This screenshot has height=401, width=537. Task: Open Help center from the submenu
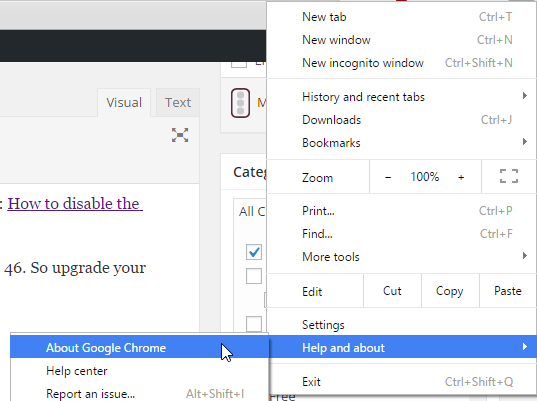(x=139, y=371)
